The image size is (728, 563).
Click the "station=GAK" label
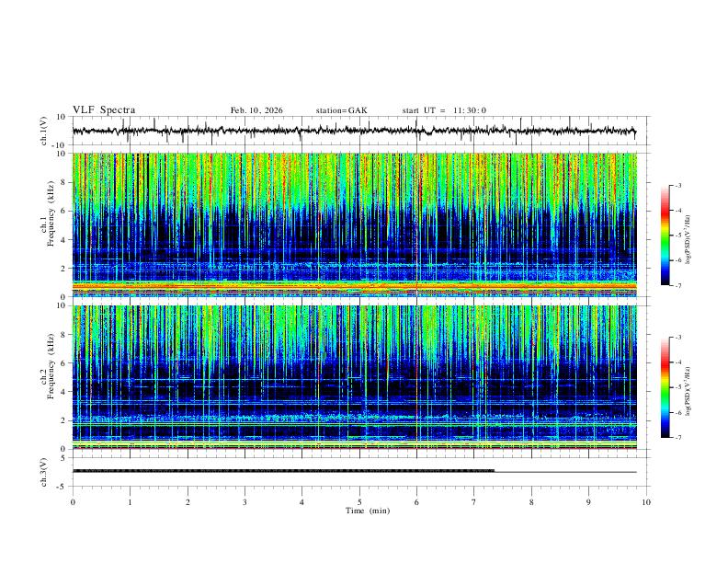(341, 110)
